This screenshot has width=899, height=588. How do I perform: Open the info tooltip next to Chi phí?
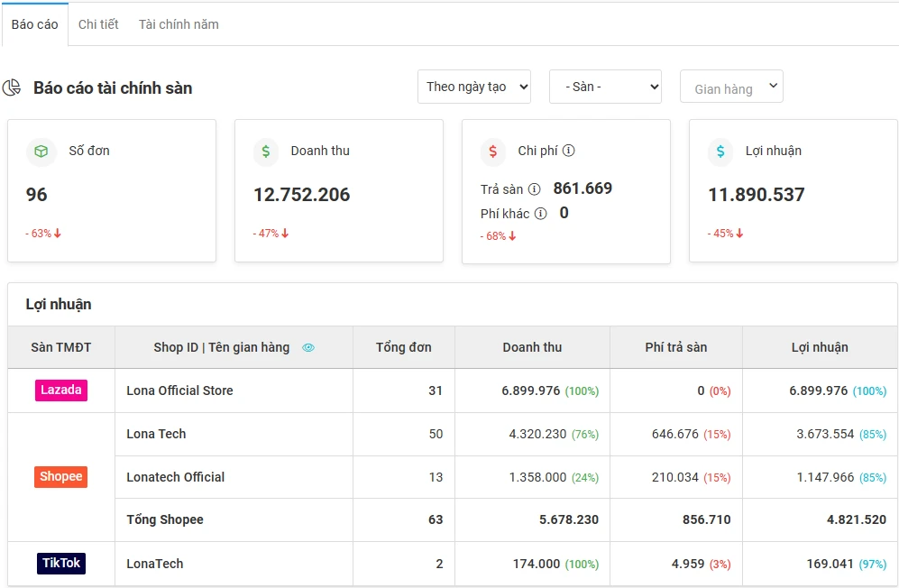pyautogui.click(x=570, y=151)
